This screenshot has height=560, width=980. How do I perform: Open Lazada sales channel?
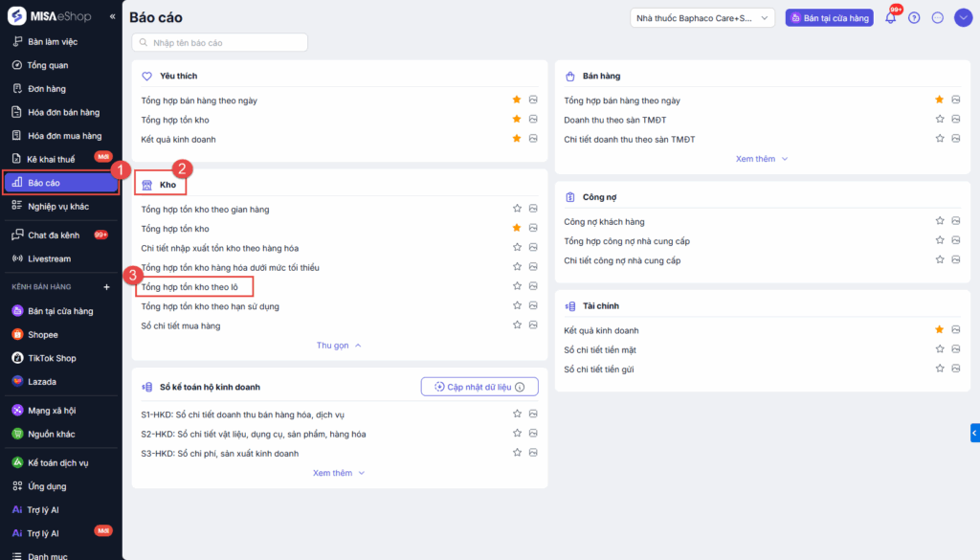[x=41, y=382]
